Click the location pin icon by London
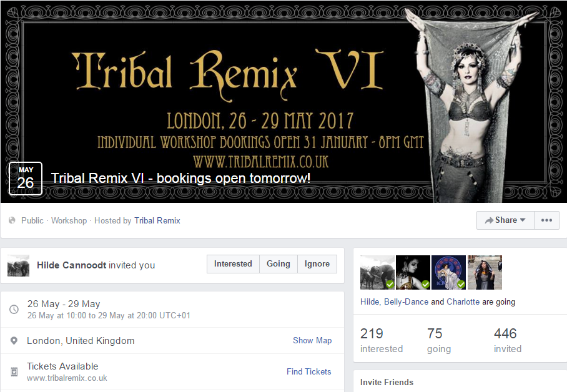 point(14,341)
